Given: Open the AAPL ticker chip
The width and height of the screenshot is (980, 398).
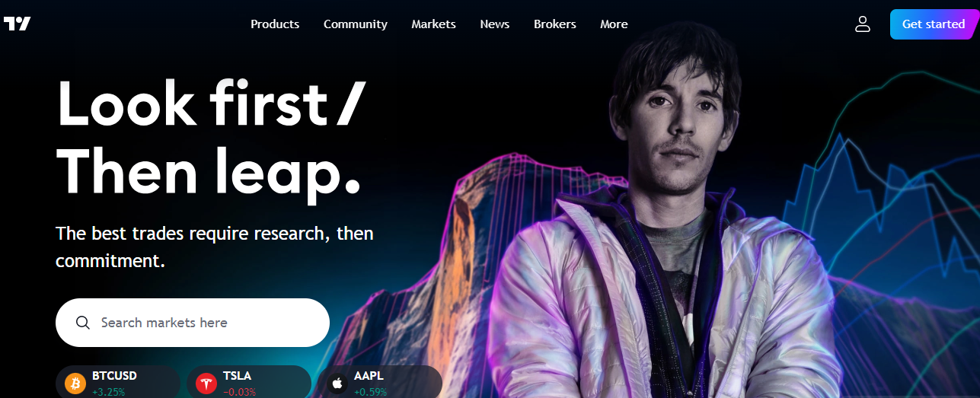Looking at the screenshot, I should [x=380, y=382].
